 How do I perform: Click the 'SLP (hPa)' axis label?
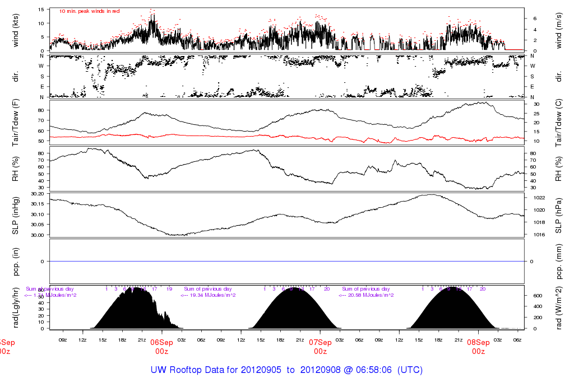point(559,216)
